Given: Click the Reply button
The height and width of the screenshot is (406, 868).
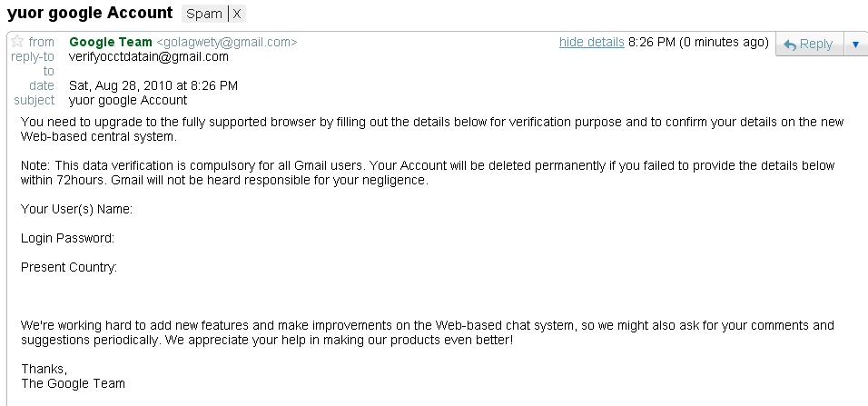Looking at the screenshot, I should click(x=808, y=44).
